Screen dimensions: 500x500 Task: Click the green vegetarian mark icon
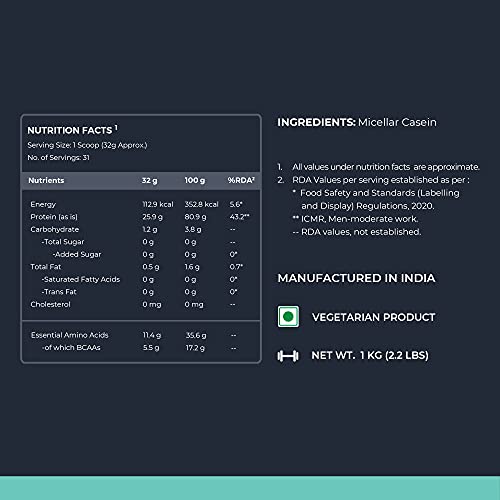pos(288,316)
